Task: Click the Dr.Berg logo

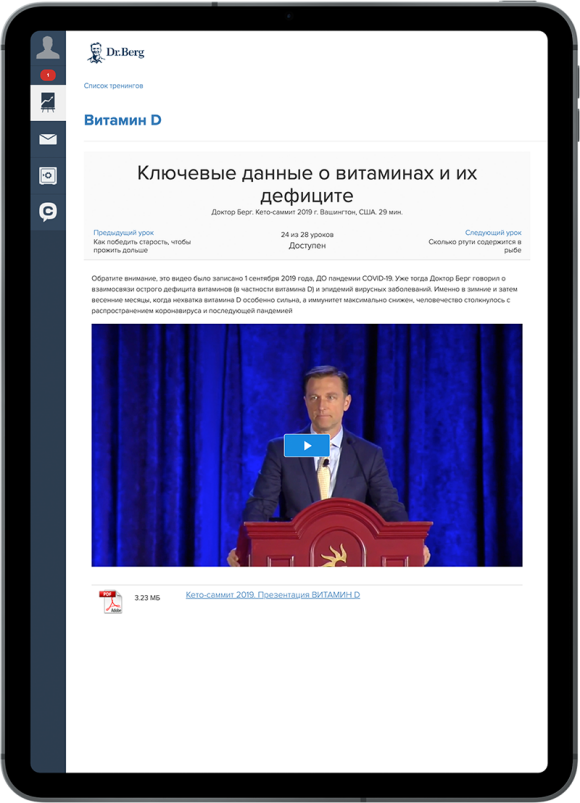Action: click(116, 52)
